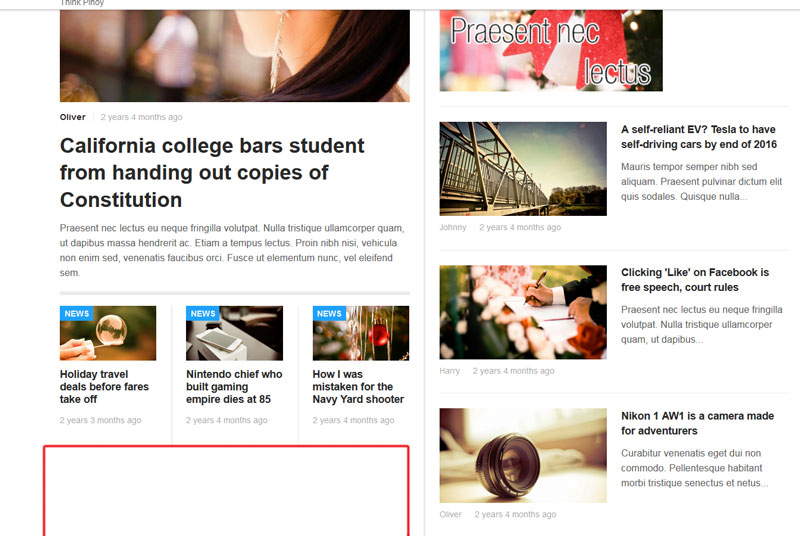Click the bridge photo thumbnail
800x536 pixels.
pos(523,169)
